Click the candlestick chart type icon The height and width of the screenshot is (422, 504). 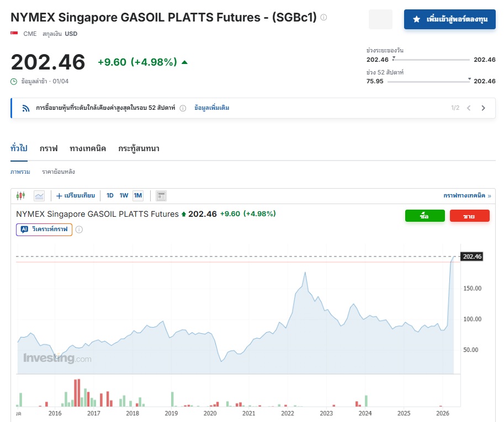21,195
